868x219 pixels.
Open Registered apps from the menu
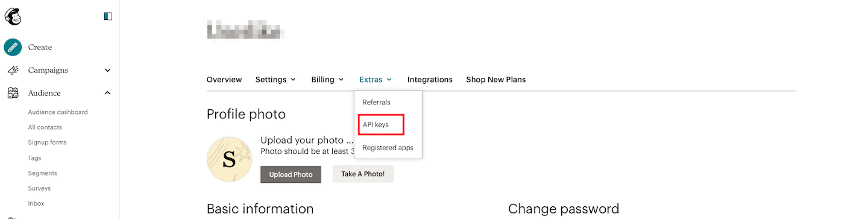[x=388, y=148]
